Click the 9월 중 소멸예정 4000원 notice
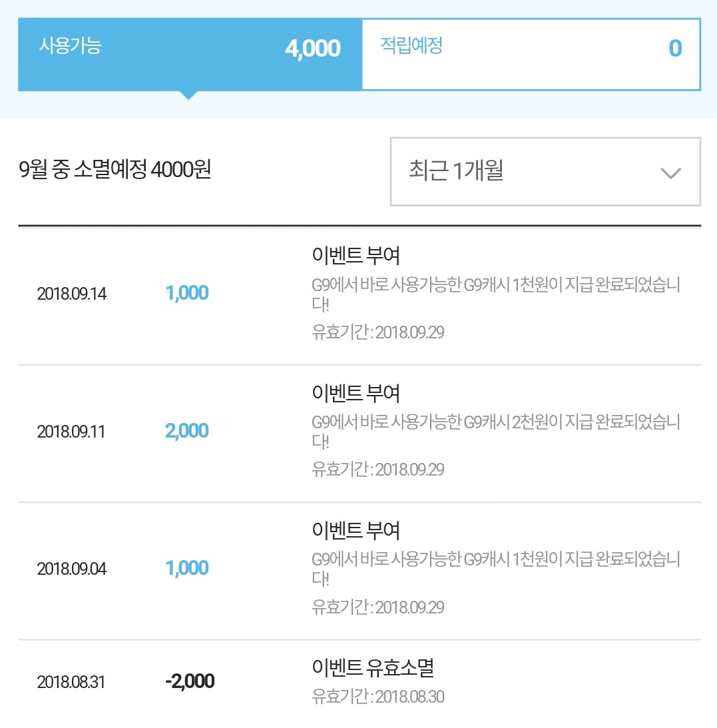The image size is (717, 728). coord(115,170)
